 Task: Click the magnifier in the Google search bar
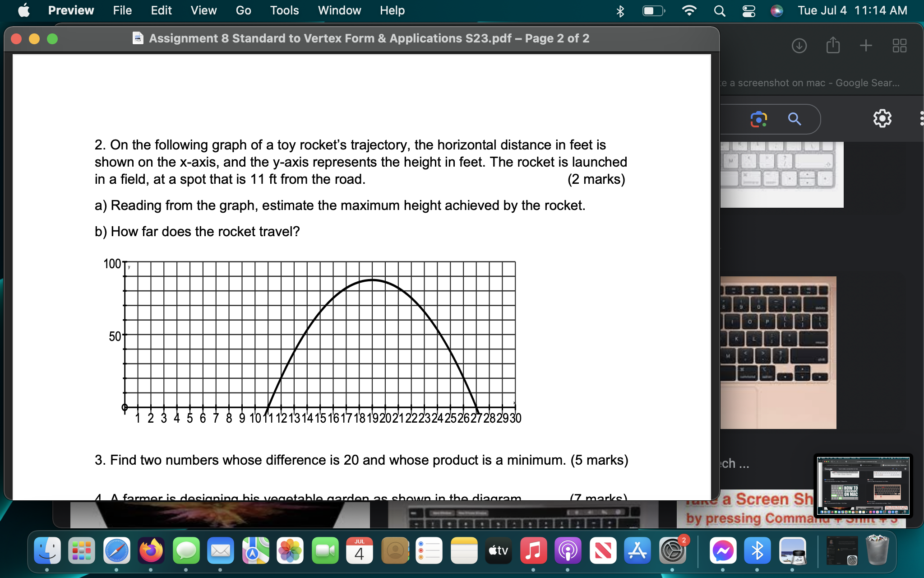[x=795, y=119]
